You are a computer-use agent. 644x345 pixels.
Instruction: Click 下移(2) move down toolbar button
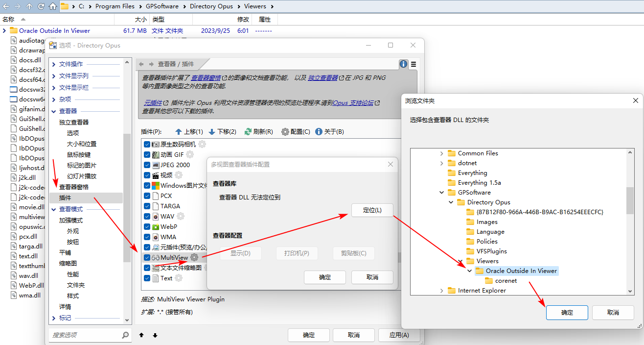(223, 132)
